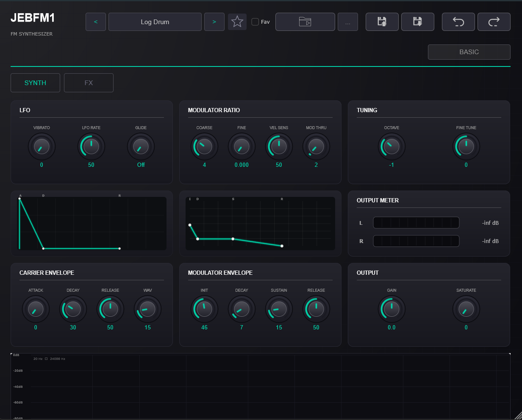Viewport: 522px width, 420px height.
Task: Open the preset folder browser
Action: coord(305,22)
